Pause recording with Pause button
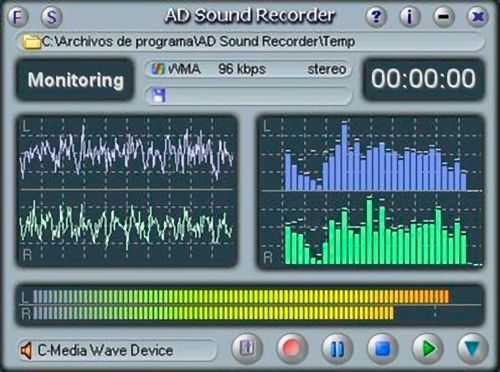Viewport: 500px width, 372px height. tap(337, 349)
